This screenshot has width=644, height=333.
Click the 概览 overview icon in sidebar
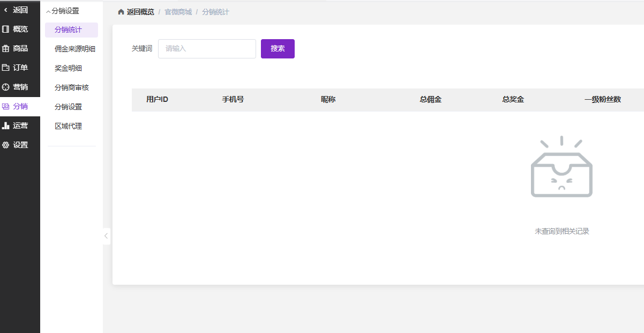(x=6, y=29)
